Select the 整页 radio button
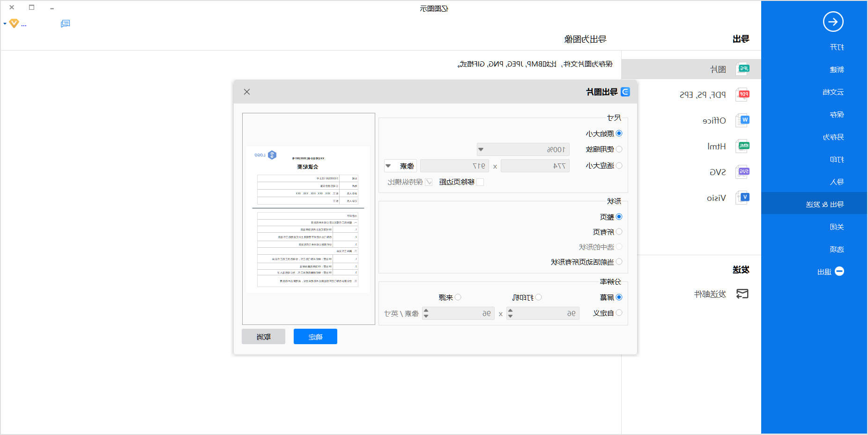The image size is (868, 435). pos(619,217)
